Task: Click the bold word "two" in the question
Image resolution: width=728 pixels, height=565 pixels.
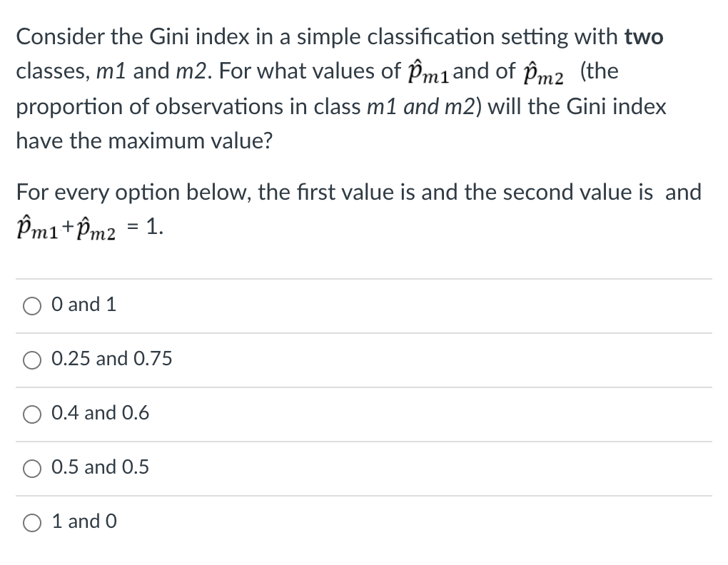Action: tap(644, 36)
